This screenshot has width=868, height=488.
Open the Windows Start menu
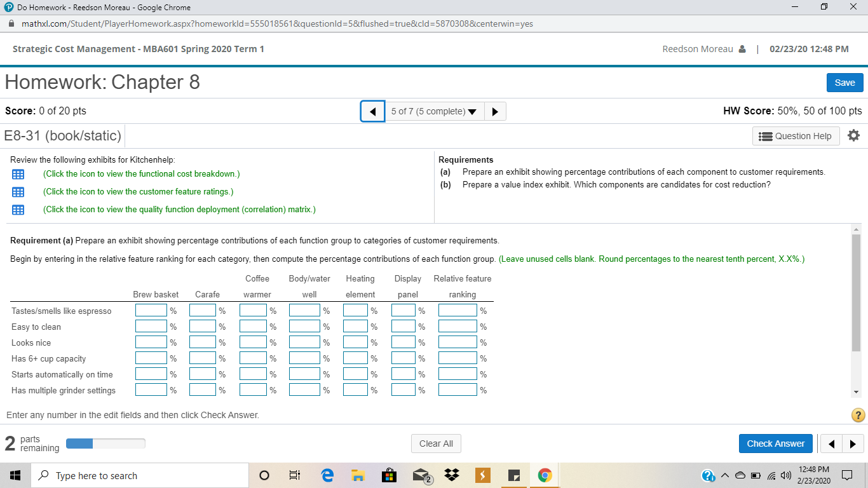click(x=15, y=475)
